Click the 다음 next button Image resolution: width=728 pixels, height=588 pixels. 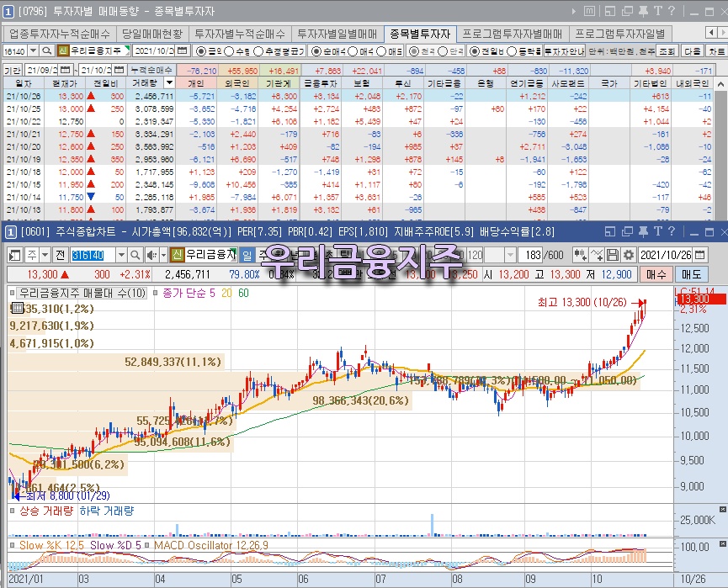(693, 50)
